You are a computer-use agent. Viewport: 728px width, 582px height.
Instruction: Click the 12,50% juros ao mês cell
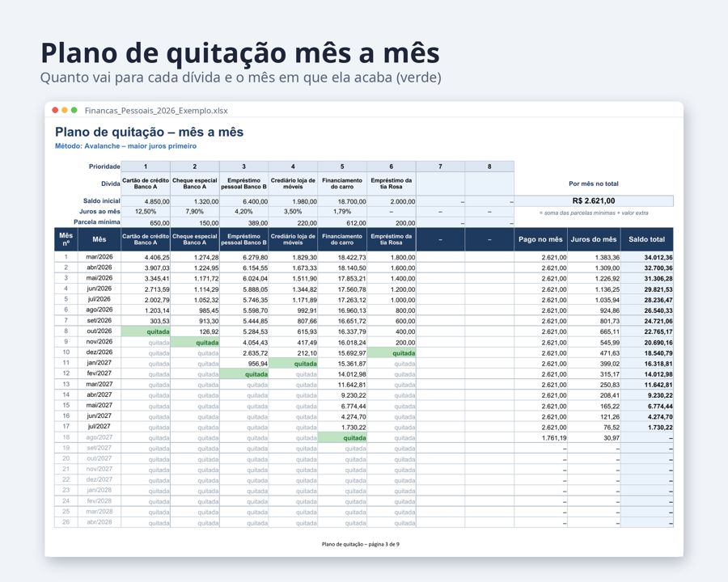[146, 212]
